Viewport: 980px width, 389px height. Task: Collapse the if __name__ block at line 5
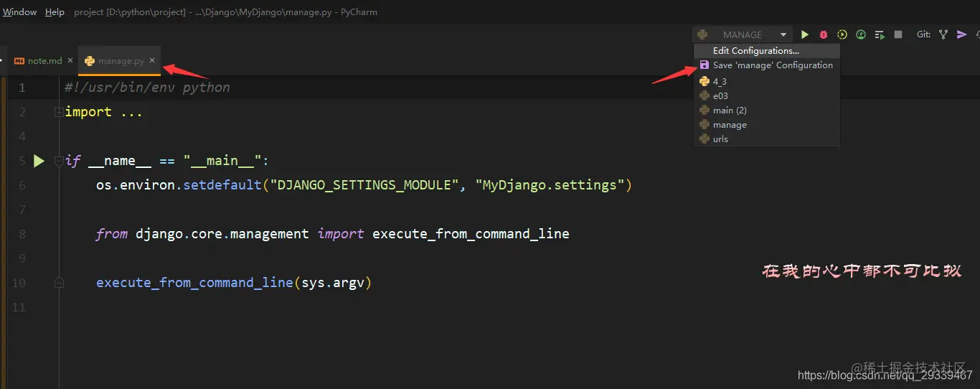pyautogui.click(x=58, y=161)
